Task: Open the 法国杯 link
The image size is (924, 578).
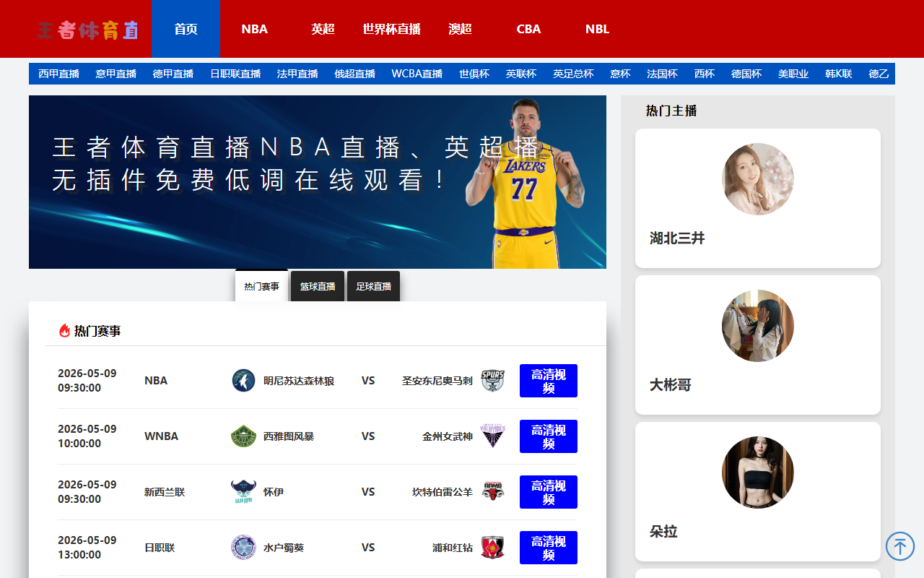Action: pos(662,74)
